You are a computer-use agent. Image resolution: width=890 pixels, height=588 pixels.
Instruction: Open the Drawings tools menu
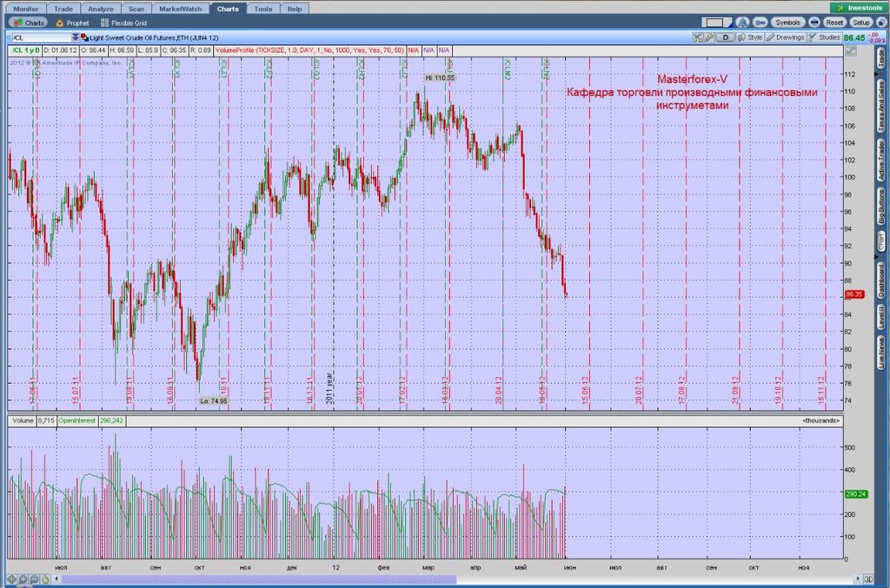786,37
